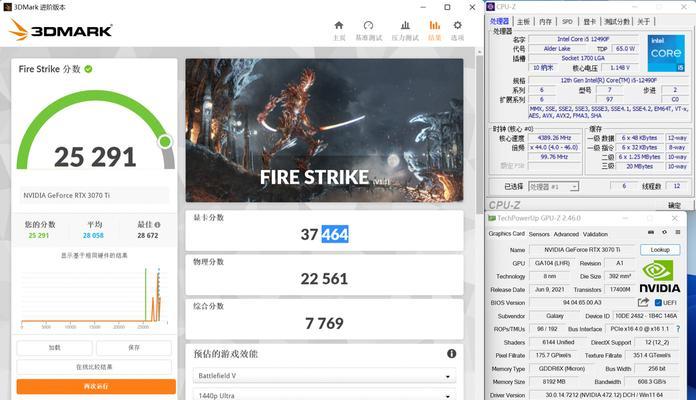
Task: Switch to CPU-Z 显卡 tab
Action: (589, 21)
